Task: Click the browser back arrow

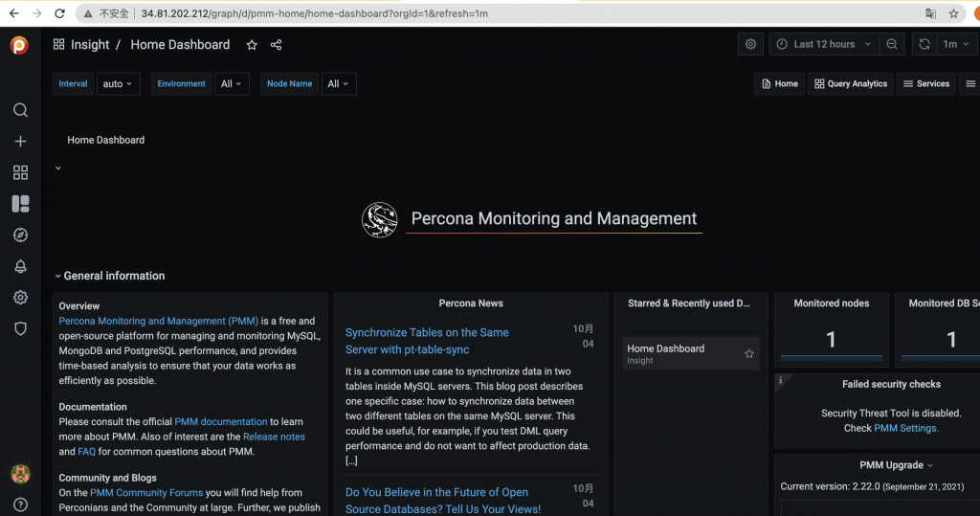Action: coord(13,13)
